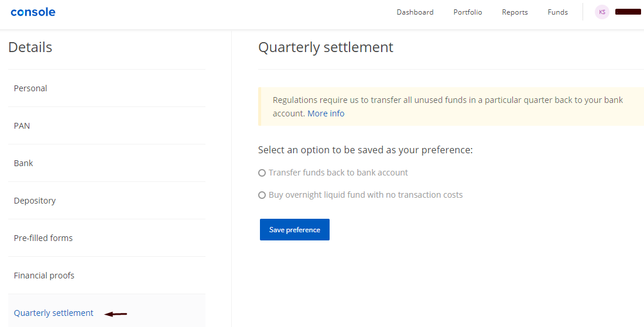Image resolution: width=644 pixels, height=327 pixels.
Task: Click the redacted account name
Action: 628,12
